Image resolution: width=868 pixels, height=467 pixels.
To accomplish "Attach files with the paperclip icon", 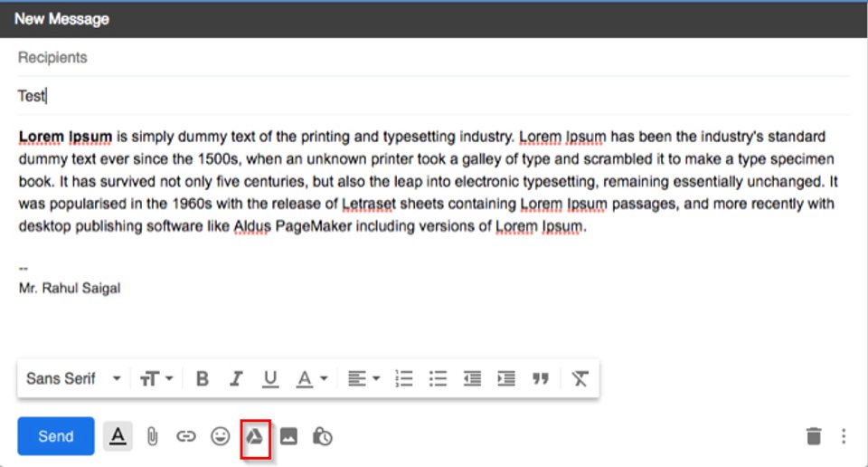I will [x=152, y=436].
